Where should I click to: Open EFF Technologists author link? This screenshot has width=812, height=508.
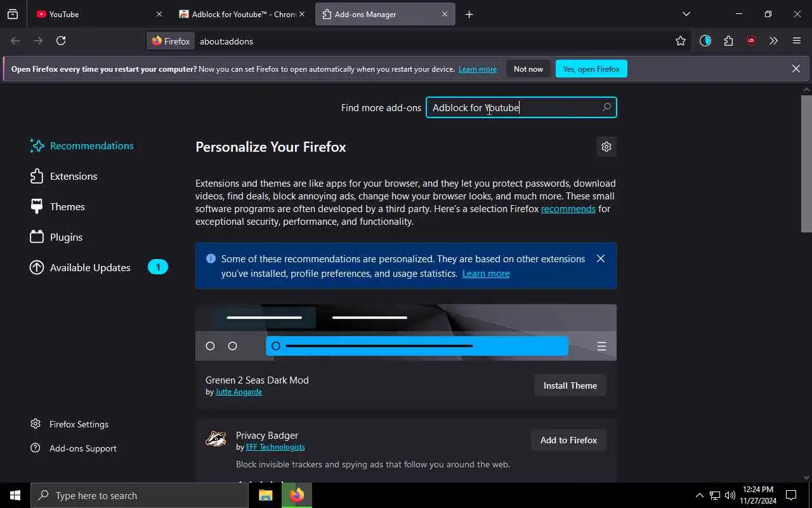275,447
